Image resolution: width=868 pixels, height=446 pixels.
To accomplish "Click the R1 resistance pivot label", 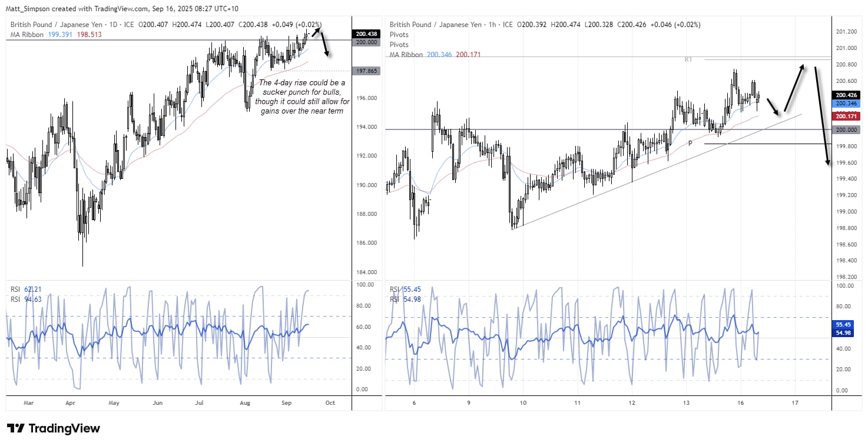I will pos(687,59).
